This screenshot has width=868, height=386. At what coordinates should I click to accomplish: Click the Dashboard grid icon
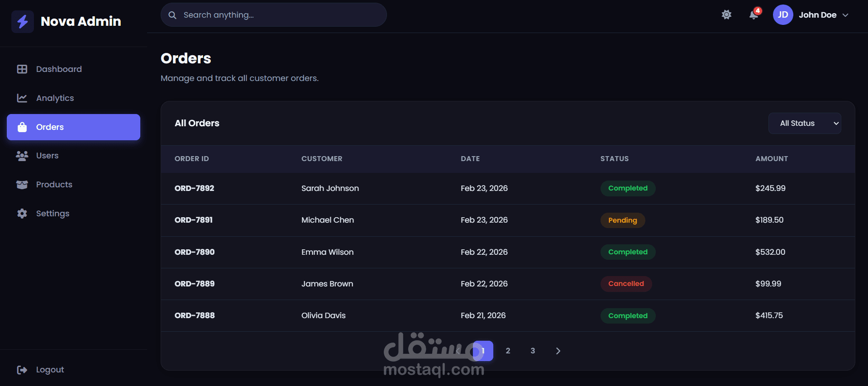(x=22, y=69)
